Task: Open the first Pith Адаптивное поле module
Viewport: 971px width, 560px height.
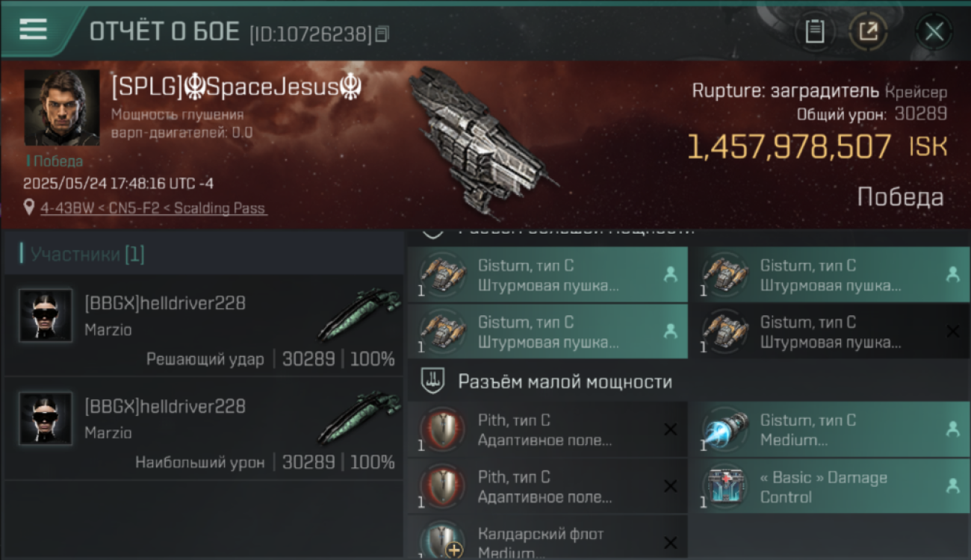Action: [x=547, y=430]
